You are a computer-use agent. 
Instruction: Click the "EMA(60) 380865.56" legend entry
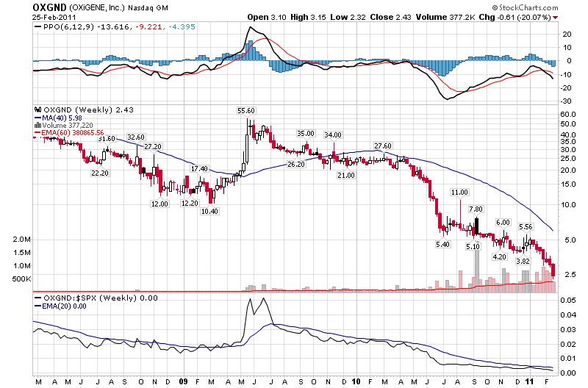pos(73,133)
